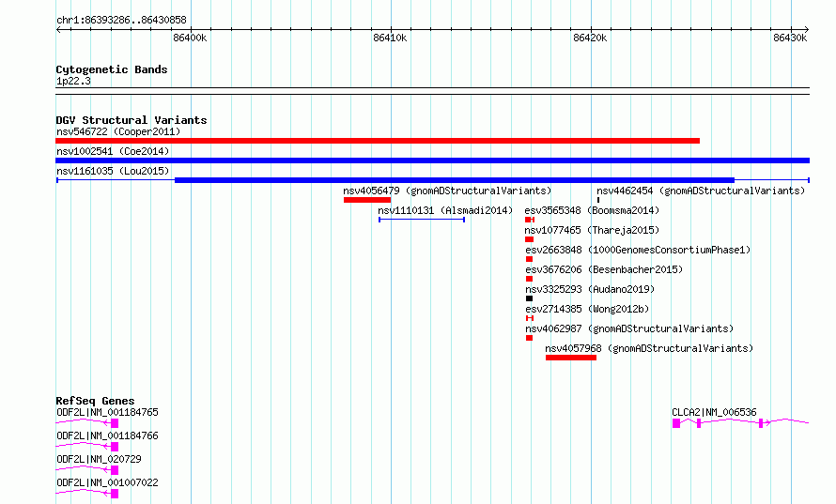Select the 1p22.3 band label

tap(73, 81)
